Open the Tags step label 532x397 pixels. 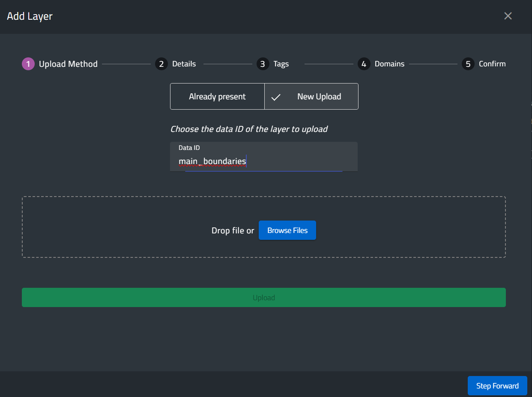281,64
